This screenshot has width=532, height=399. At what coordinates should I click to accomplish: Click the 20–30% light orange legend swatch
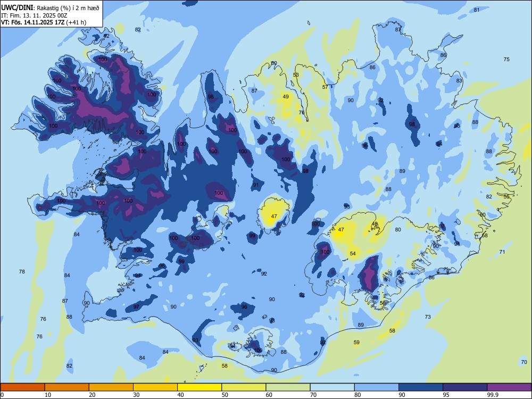(x=111, y=387)
